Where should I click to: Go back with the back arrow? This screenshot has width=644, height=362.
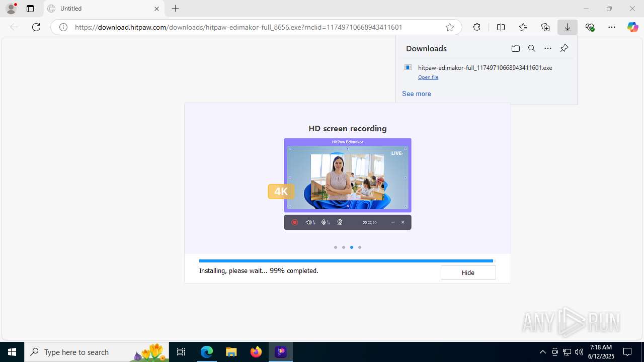pyautogui.click(x=14, y=27)
